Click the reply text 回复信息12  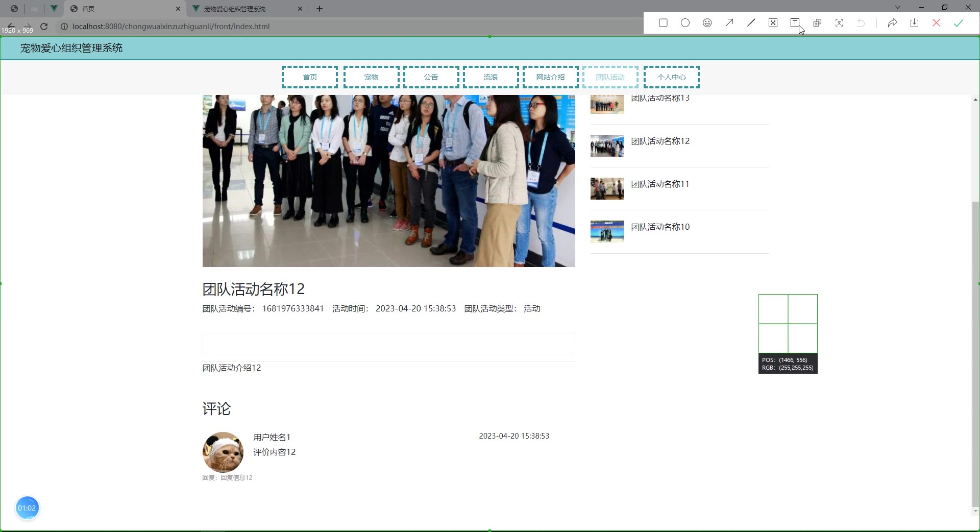click(236, 478)
